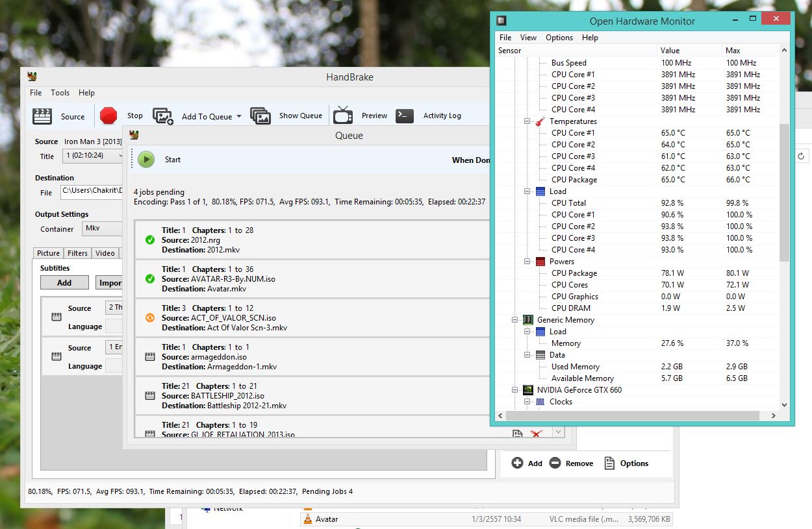Click the Max column header
The width and height of the screenshot is (812, 529).
pyautogui.click(x=750, y=51)
